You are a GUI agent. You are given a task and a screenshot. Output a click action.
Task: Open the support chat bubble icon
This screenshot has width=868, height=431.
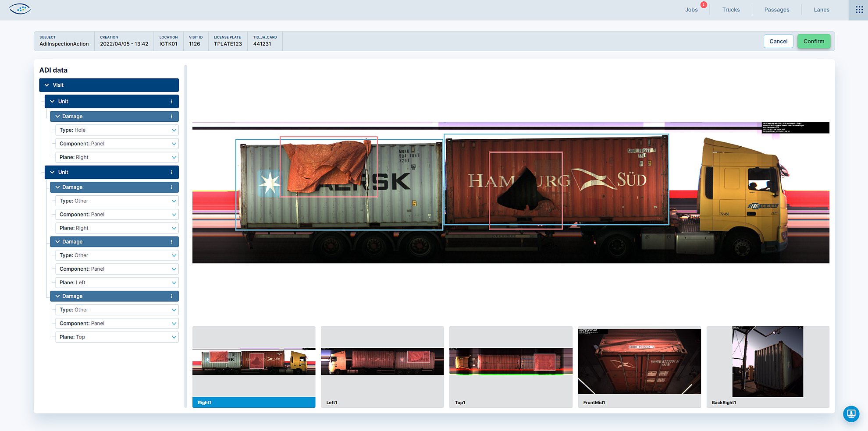(851, 413)
